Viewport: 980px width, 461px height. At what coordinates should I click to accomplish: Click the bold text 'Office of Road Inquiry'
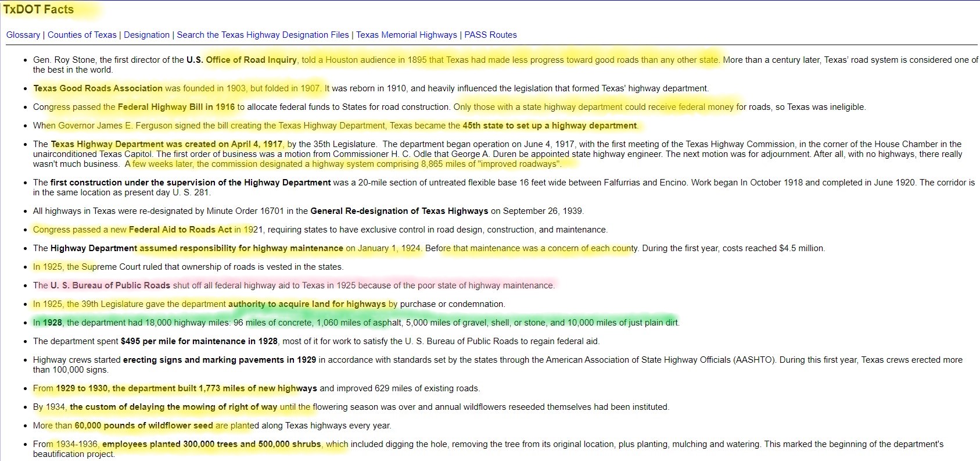pos(252,60)
